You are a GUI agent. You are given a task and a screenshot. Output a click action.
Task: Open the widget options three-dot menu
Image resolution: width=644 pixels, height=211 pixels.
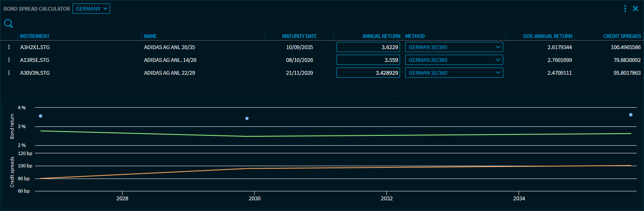click(625, 9)
